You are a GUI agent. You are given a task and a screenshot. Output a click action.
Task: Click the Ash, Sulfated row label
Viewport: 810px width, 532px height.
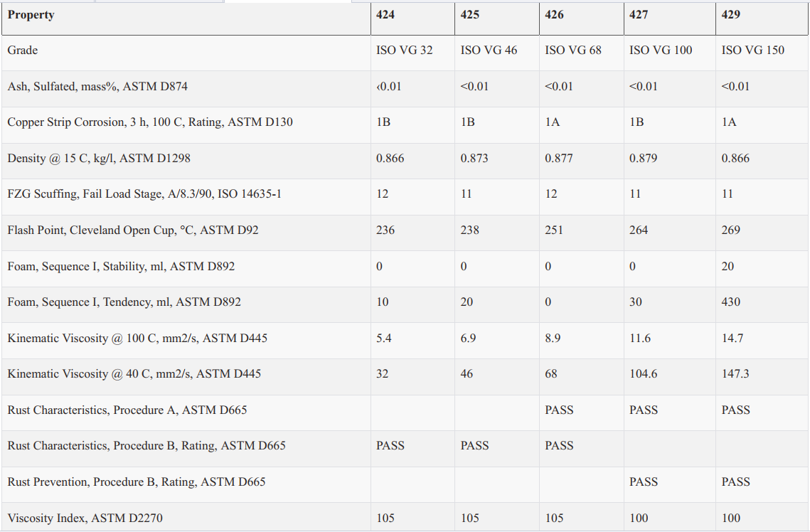pyautogui.click(x=97, y=87)
